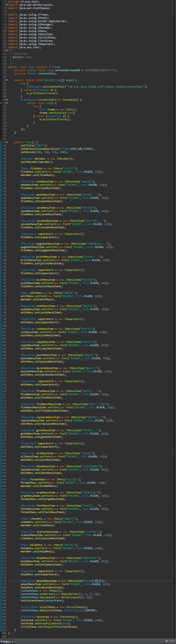Collapse the import statements fold at line 2
176x644 pixels.
[7, 5]
